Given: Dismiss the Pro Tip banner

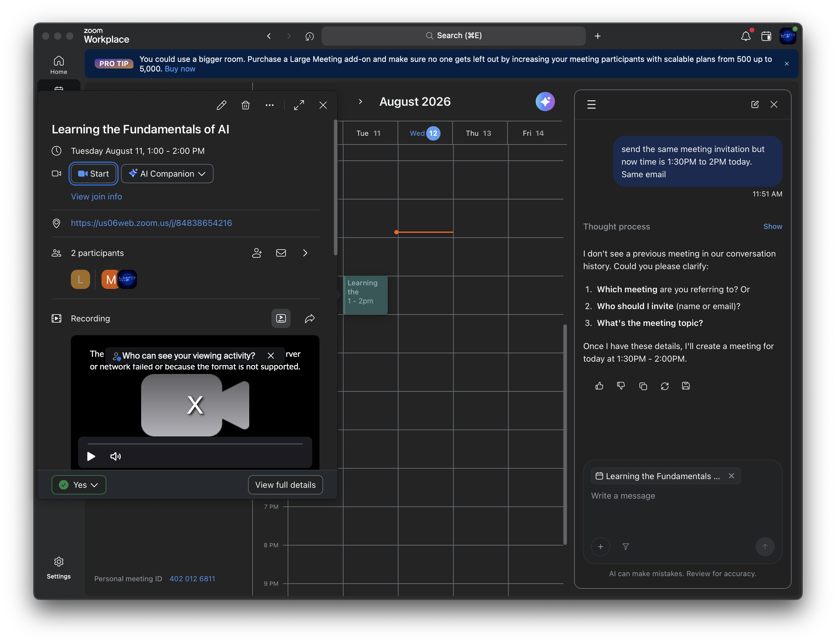Looking at the screenshot, I should click(787, 64).
